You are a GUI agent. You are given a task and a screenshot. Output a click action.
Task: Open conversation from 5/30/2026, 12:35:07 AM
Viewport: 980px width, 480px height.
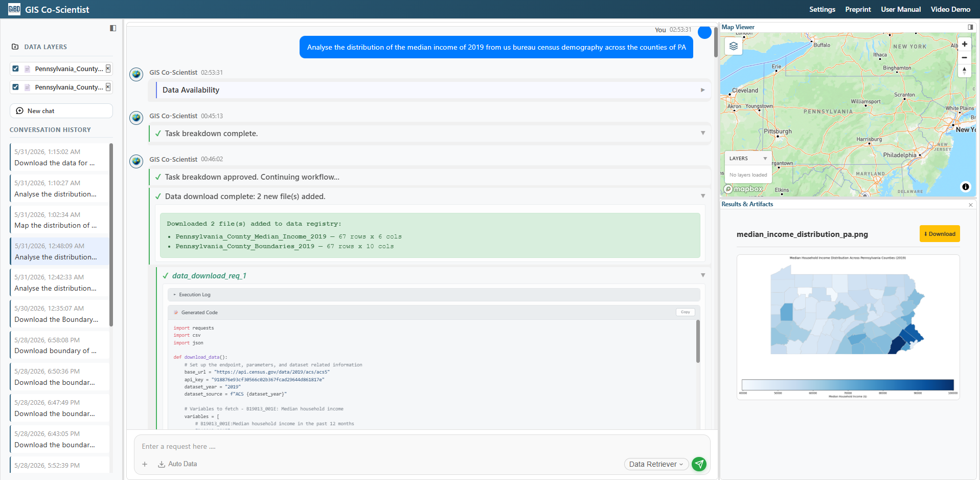[x=60, y=314]
